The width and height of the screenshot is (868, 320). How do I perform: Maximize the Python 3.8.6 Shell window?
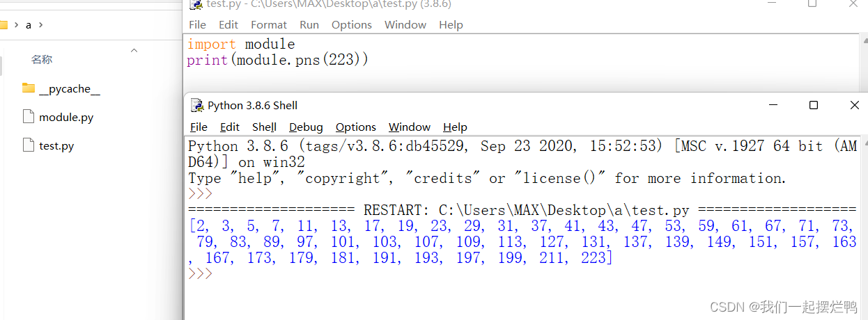[x=813, y=105]
